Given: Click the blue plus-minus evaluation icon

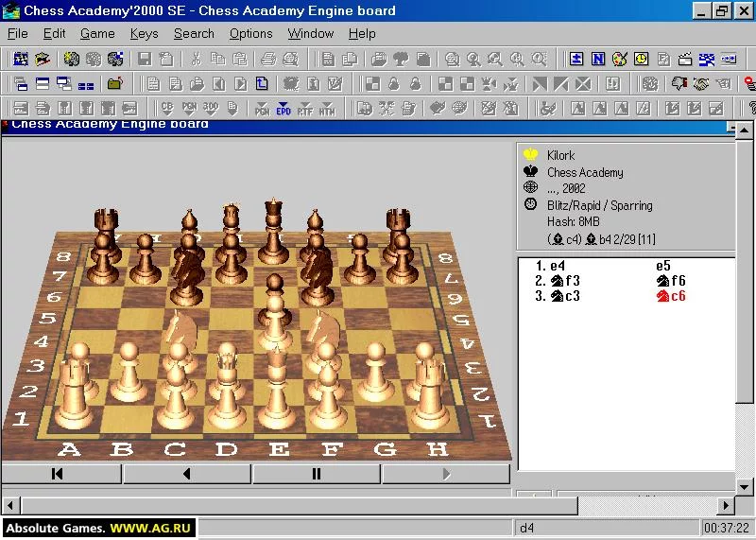Looking at the screenshot, I should [x=576, y=59].
